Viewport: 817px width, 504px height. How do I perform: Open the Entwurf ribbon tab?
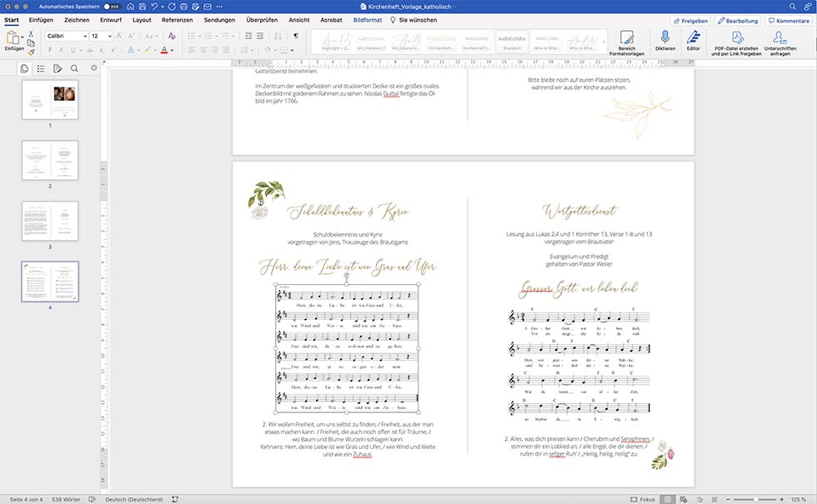pyautogui.click(x=110, y=20)
